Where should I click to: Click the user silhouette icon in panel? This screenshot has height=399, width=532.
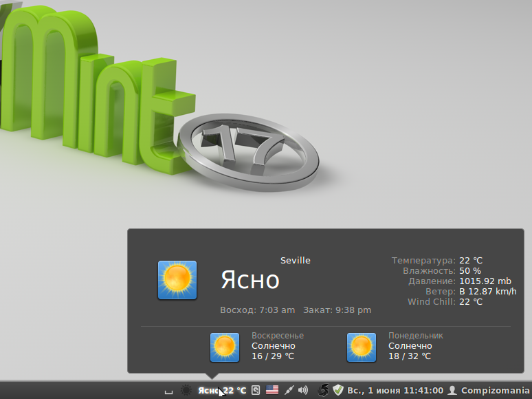(452, 390)
